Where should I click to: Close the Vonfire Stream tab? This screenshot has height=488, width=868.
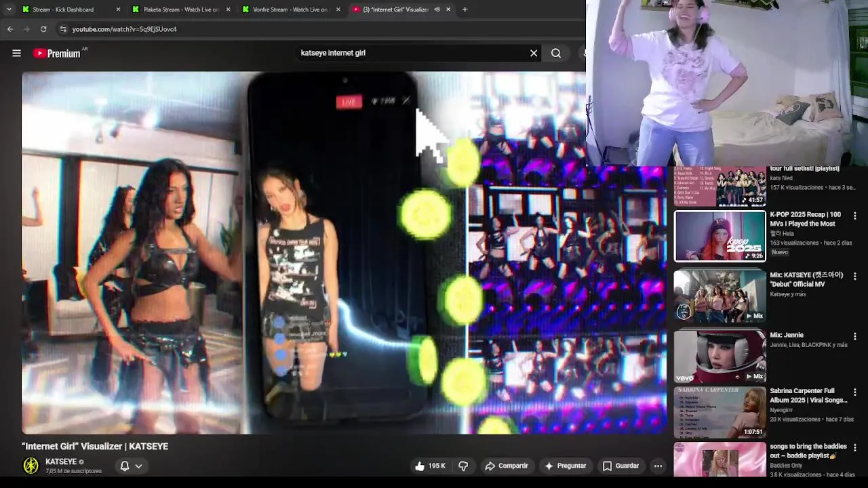tap(338, 9)
